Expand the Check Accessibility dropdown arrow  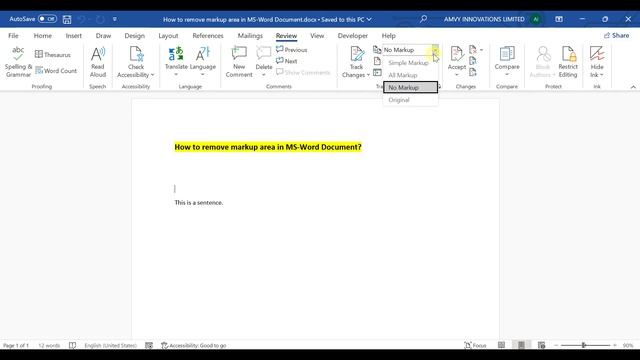(x=152, y=75)
